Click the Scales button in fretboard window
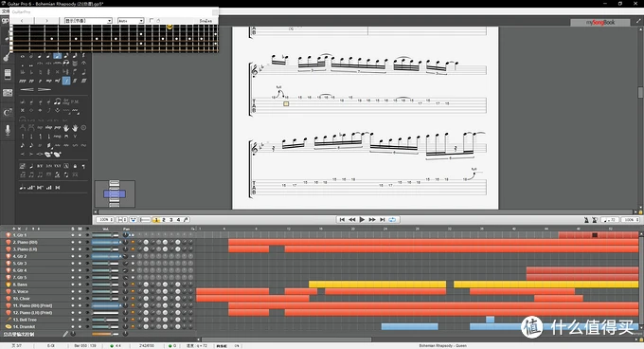This screenshot has height=349, width=644. [x=206, y=21]
